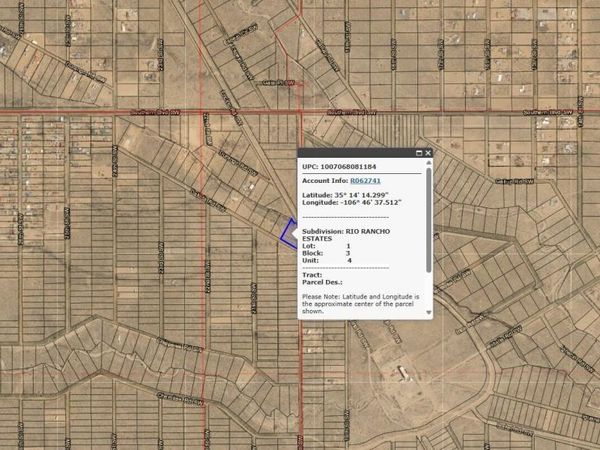Open account link R062741
Viewport: 600px width, 450px height.
coord(365,181)
